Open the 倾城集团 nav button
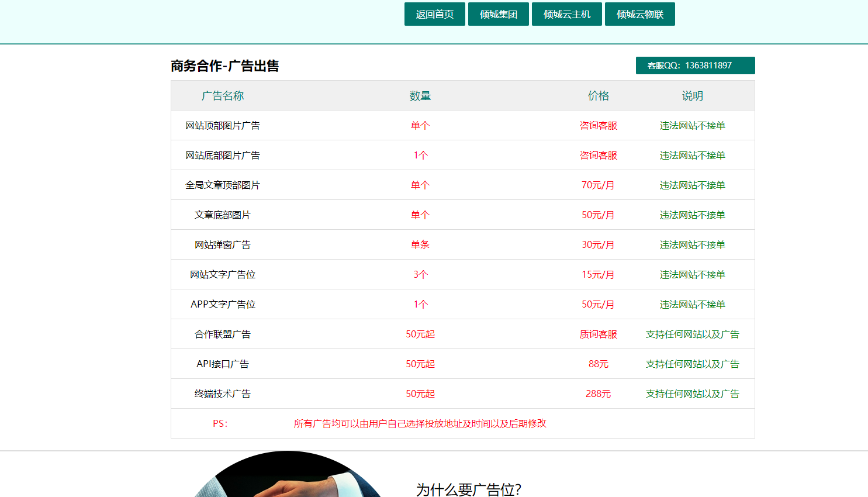Screen dimensions: 868x497 click(499, 14)
